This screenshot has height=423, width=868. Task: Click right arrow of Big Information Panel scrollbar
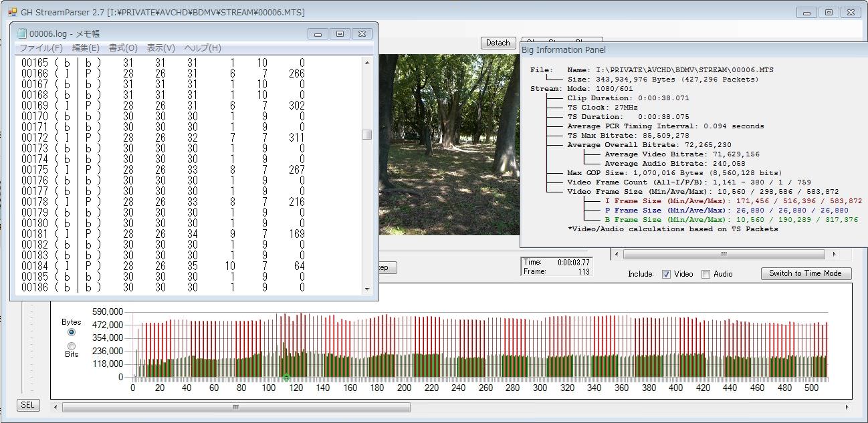[833, 255]
